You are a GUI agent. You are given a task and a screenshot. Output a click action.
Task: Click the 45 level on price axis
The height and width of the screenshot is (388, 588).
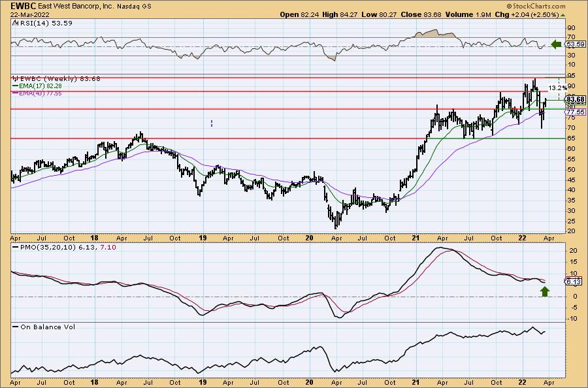click(571, 180)
